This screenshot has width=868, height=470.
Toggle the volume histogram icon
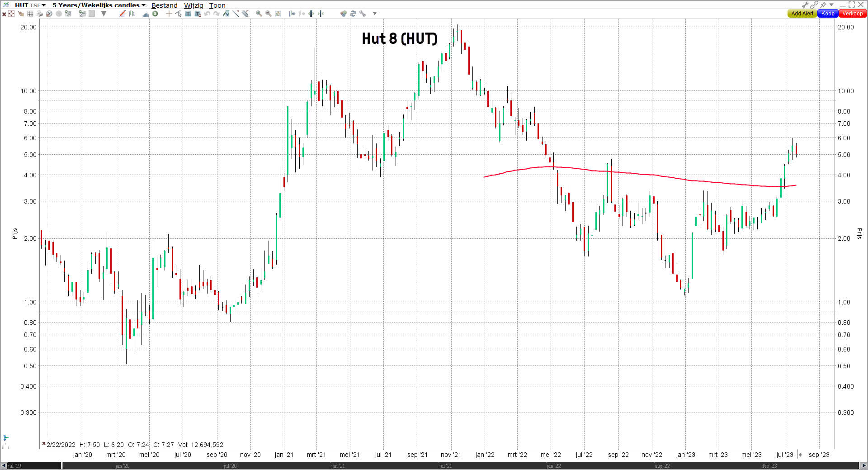click(146, 14)
